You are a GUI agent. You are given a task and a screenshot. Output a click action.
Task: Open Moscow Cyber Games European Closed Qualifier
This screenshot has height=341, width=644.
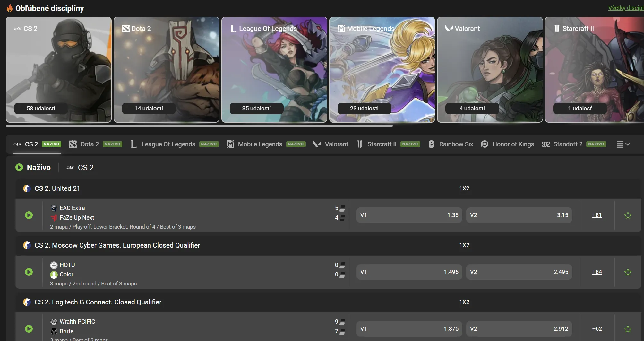[117, 245]
